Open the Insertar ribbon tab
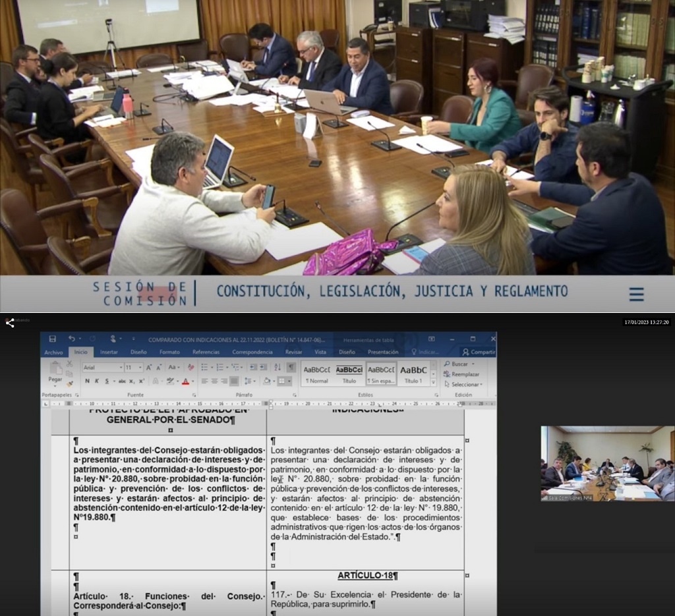 point(109,352)
